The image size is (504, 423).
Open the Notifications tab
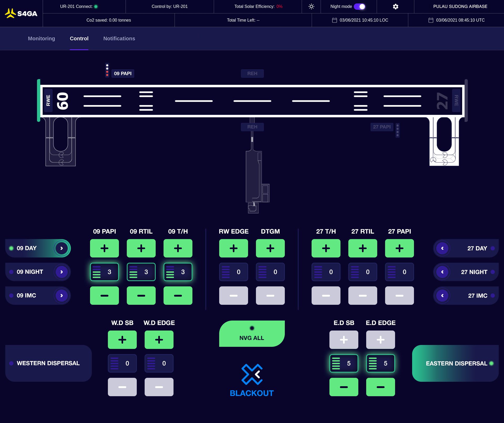click(x=119, y=39)
